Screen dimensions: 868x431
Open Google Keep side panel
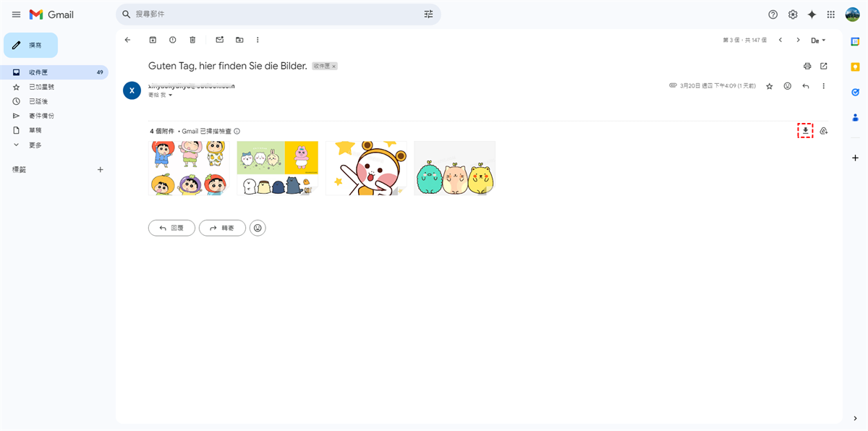click(856, 67)
